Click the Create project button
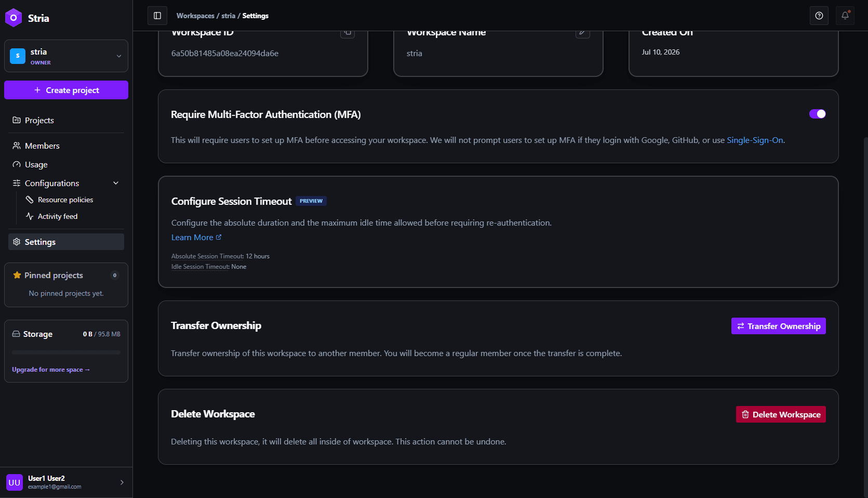 pyautogui.click(x=66, y=90)
